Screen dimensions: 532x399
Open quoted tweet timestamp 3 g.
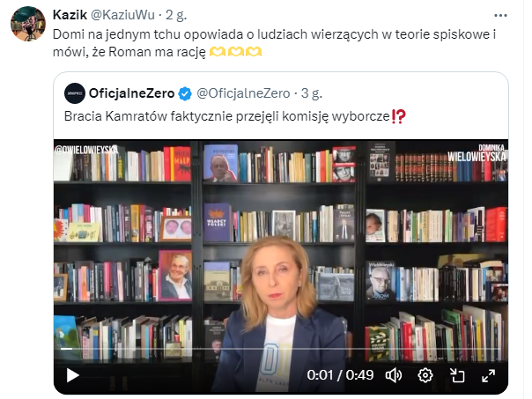[x=312, y=93]
